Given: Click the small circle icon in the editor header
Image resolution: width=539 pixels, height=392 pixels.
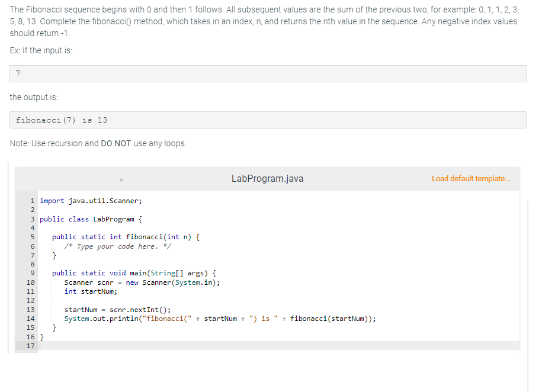Looking at the screenshot, I should click(x=121, y=179).
